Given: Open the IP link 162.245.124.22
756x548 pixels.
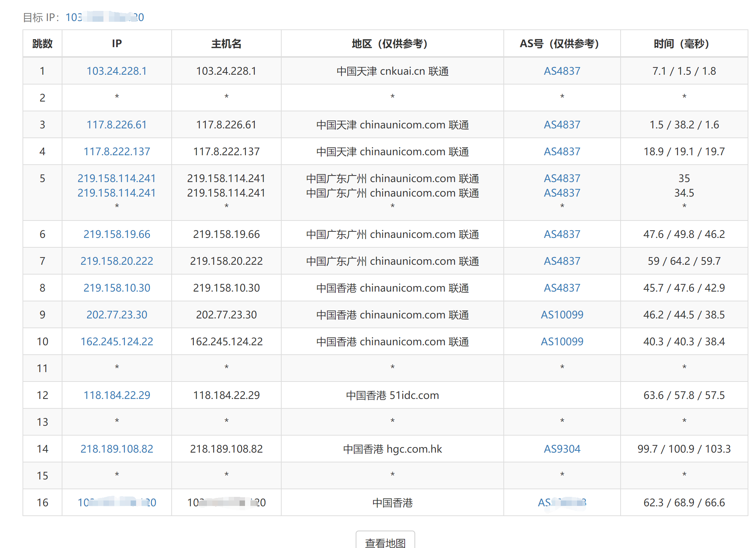Looking at the screenshot, I should (117, 341).
